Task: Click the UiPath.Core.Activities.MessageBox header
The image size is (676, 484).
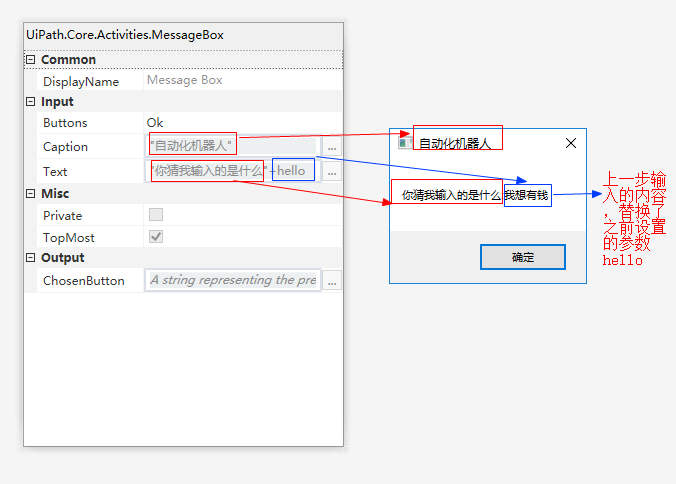Action: pos(125,35)
